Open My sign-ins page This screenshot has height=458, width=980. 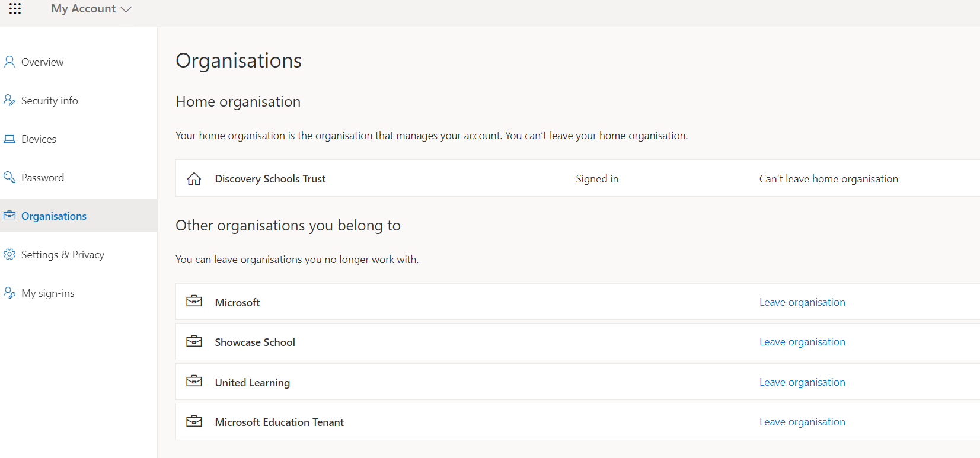pyautogui.click(x=48, y=293)
